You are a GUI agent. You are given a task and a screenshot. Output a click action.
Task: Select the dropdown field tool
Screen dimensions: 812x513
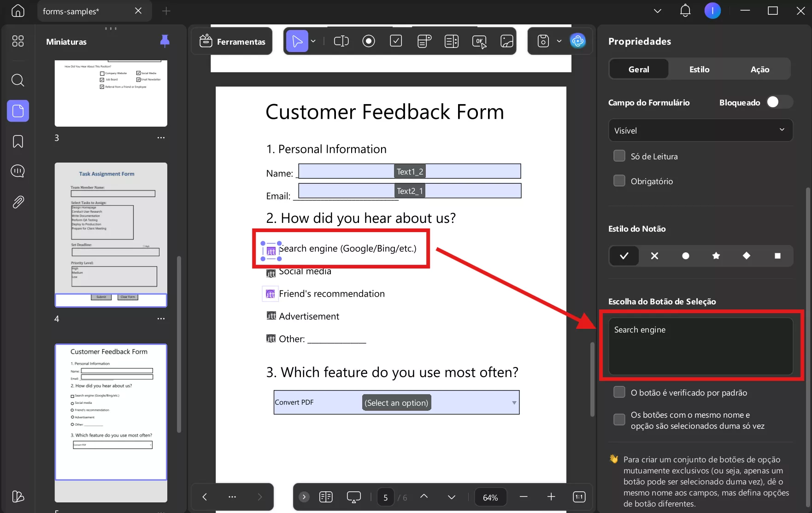[424, 41]
